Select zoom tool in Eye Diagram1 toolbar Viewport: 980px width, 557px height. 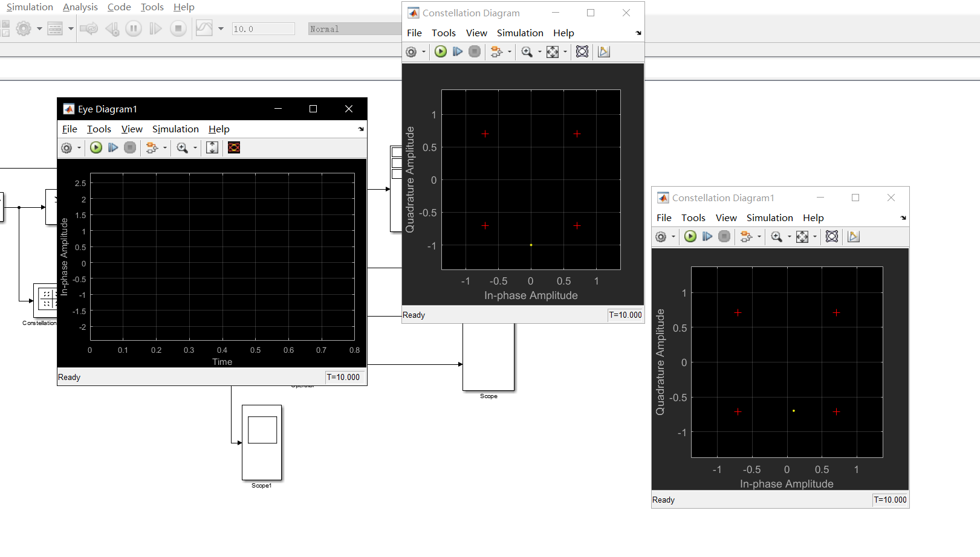(182, 148)
